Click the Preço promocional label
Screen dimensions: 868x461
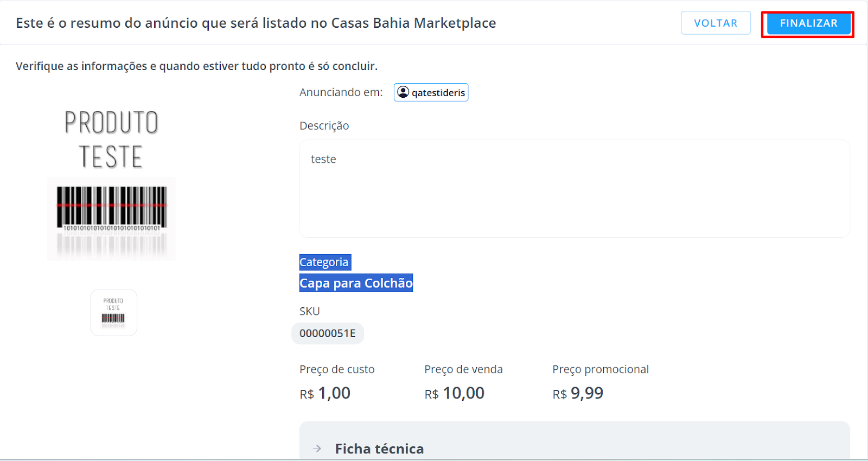click(601, 369)
